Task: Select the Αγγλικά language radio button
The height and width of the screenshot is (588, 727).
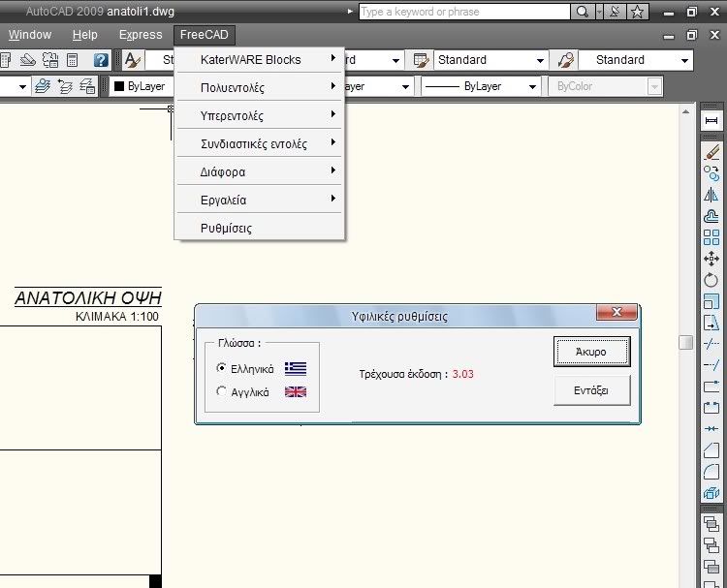Action: pyautogui.click(x=222, y=391)
